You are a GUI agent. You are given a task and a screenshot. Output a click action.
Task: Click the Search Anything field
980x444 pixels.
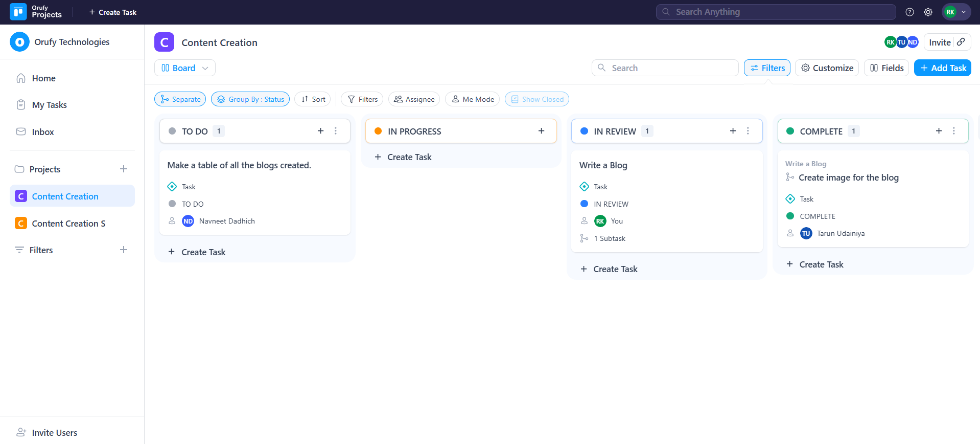pos(776,12)
